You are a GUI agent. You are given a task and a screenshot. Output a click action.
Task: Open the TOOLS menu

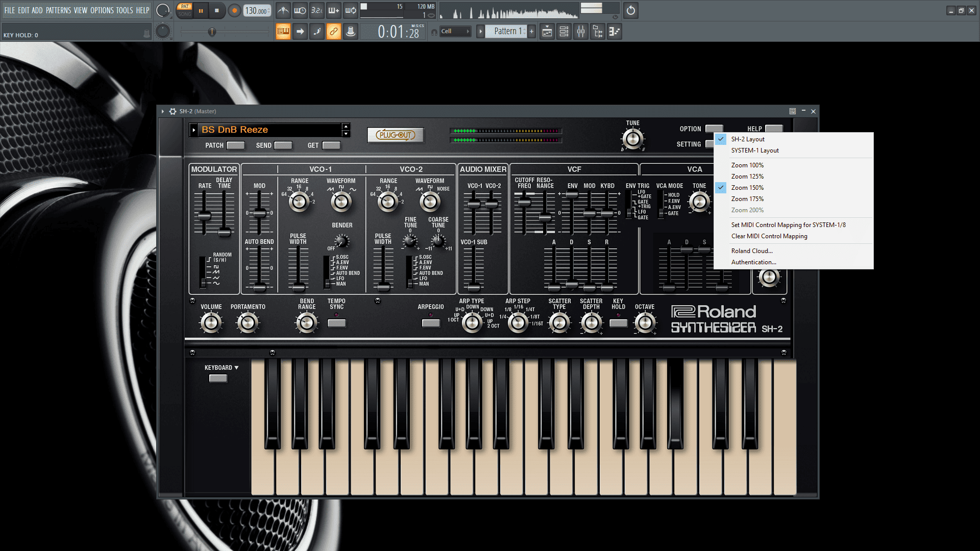(125, 10)
